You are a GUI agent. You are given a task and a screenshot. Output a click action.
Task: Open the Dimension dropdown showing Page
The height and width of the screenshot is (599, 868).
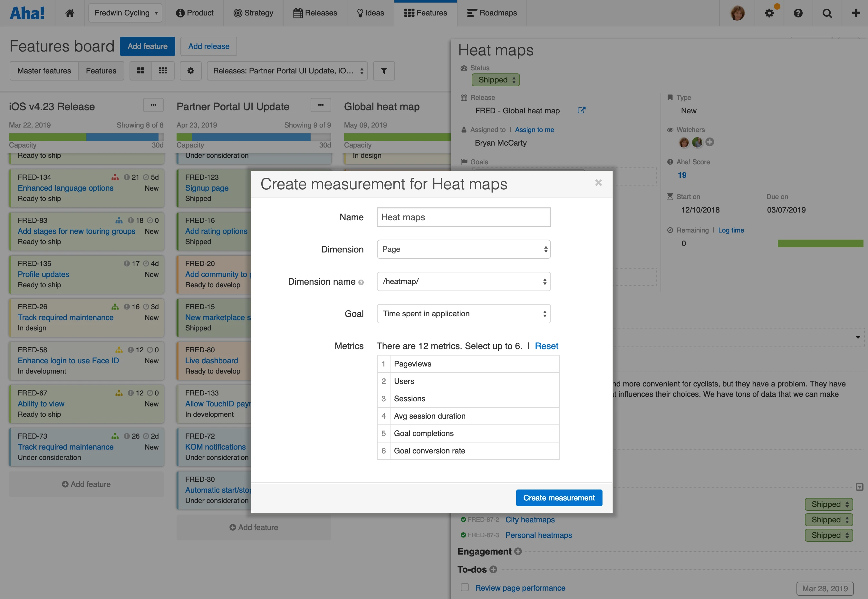pos(463,249)
